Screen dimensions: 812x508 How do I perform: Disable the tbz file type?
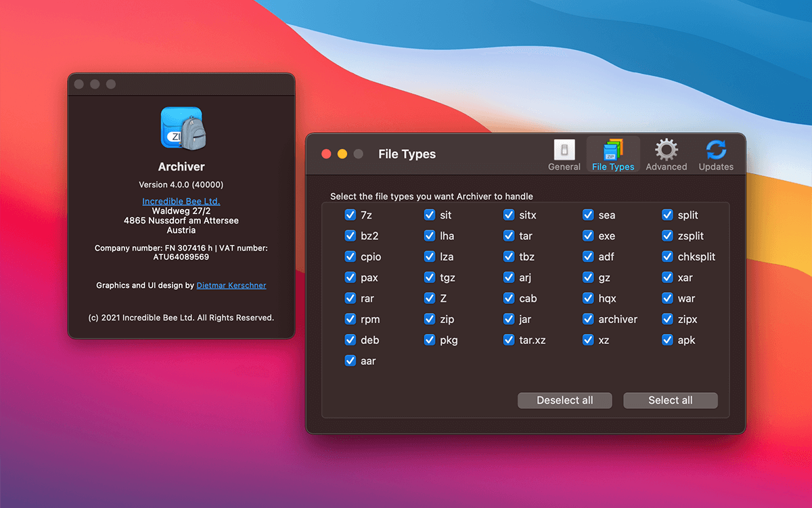(509, 257)
